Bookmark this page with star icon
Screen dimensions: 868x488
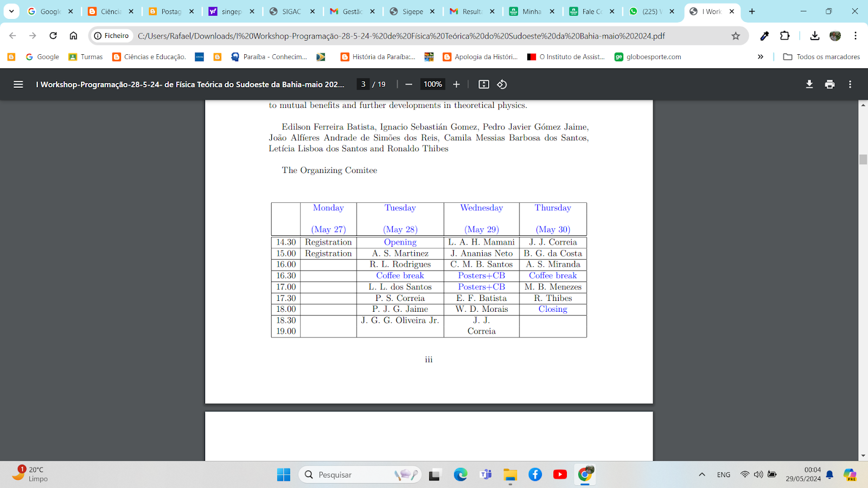click(x=736, y=36)
